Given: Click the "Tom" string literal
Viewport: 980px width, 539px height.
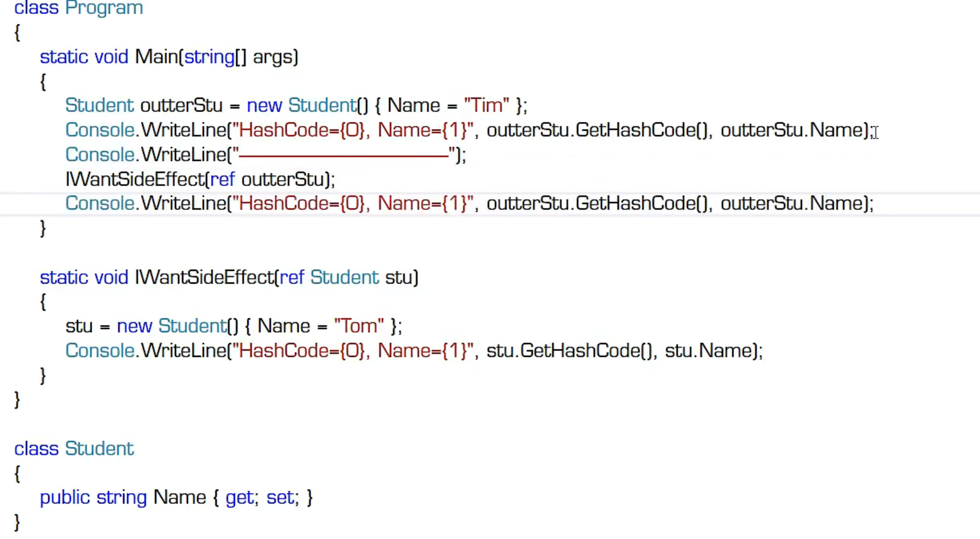Looking at the screenshot, I should click(x=359, y=326).
